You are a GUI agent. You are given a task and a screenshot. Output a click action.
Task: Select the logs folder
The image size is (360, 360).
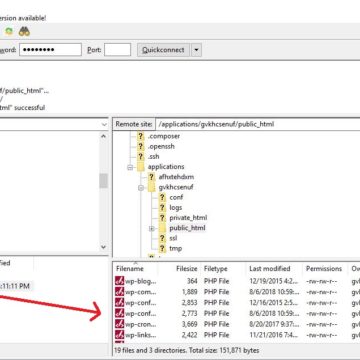point(176,207)
